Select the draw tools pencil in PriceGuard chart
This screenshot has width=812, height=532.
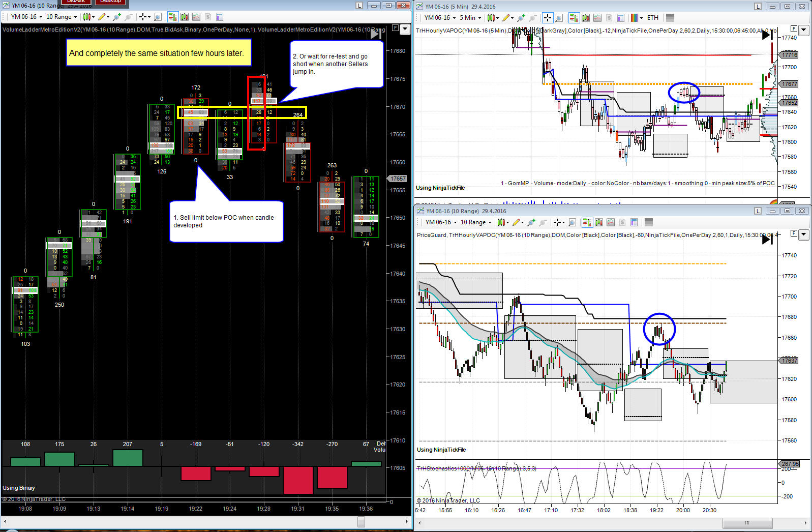517,222
